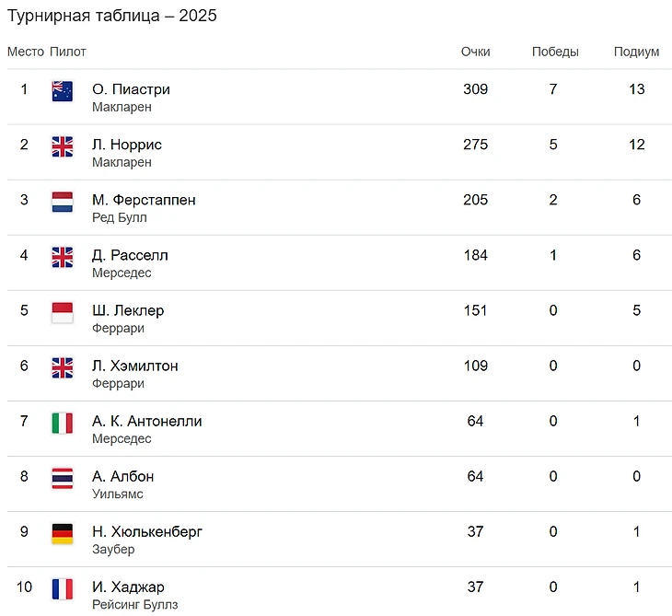Select driver name Д. Расселл
Viewport: 672px width, 616px height.
click(x=130, y=255)
